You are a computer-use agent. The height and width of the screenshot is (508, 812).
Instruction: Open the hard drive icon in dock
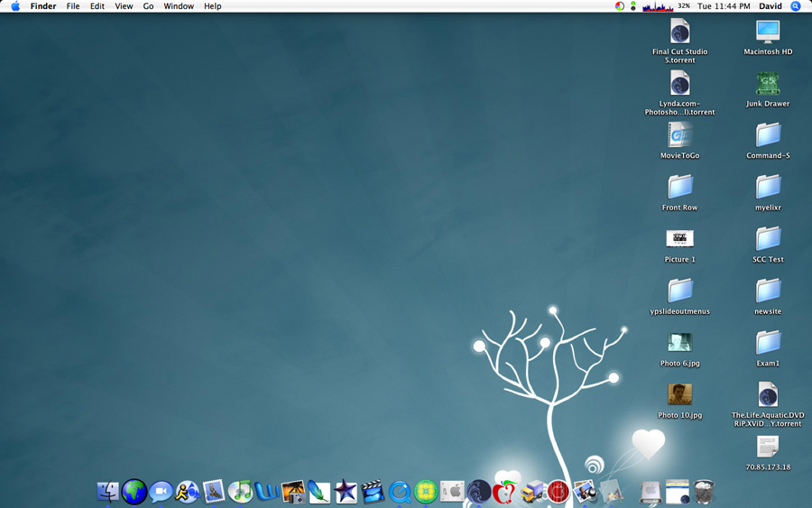pyautogui.click(x=651, y=492)
